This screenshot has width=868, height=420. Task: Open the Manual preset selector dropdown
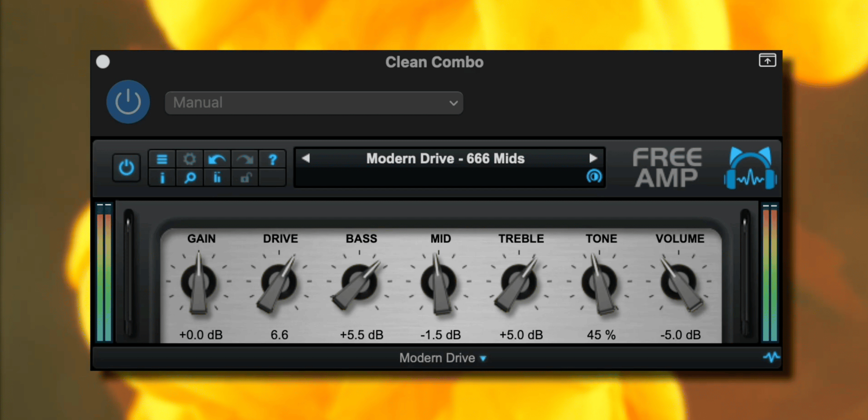coord(313,103)
